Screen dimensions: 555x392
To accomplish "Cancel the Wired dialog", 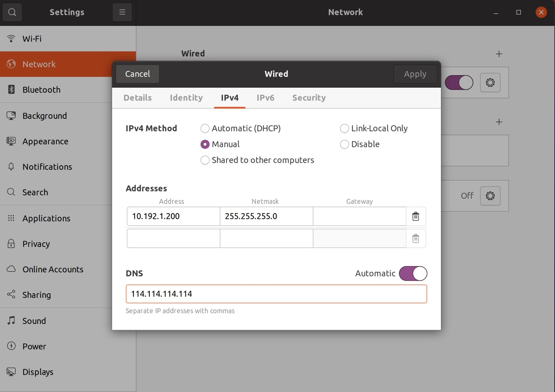I will click(x=138, y=74).
